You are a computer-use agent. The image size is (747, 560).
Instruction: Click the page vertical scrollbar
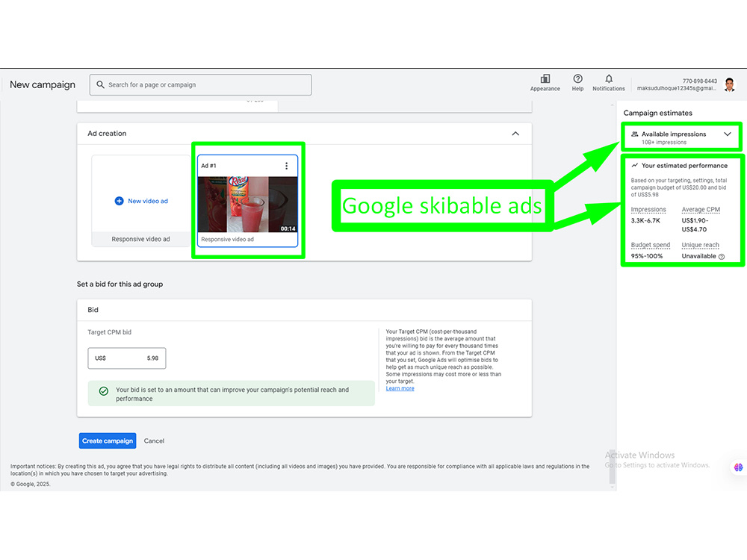coord(613,467)
